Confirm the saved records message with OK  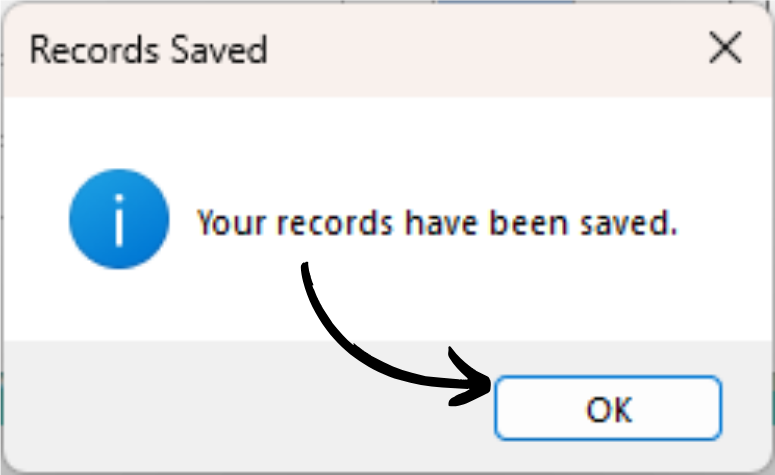tap(608, 408)
